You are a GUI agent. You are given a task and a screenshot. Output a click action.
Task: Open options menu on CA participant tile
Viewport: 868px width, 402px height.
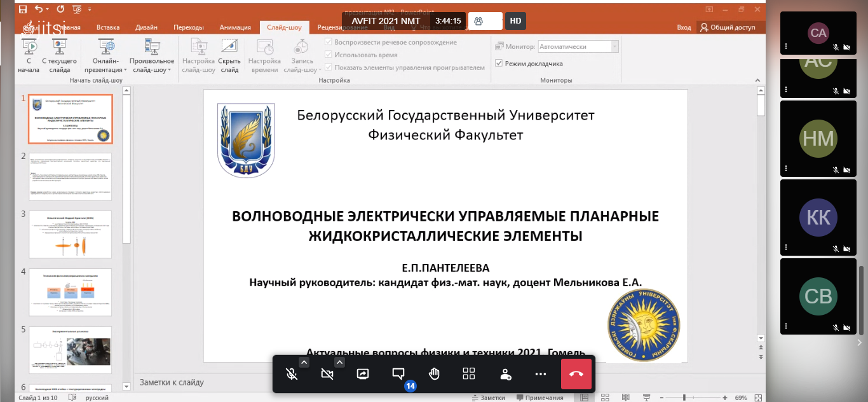pyautogui.click(x=786, y=46)
